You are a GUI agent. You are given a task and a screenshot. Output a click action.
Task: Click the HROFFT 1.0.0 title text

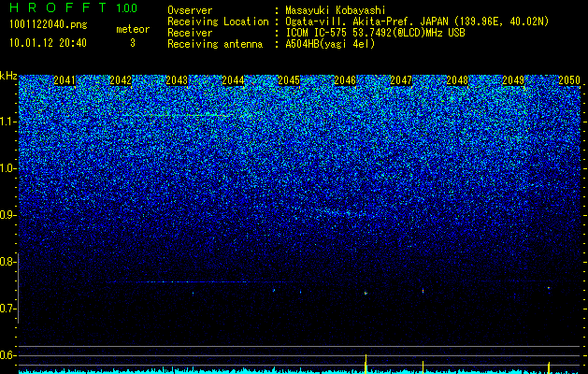73,7
